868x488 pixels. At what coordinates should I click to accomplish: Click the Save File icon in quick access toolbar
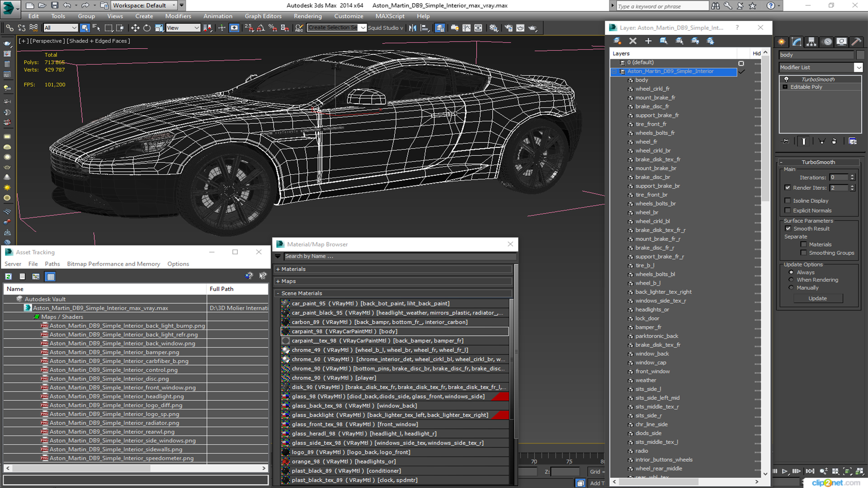pyautogui.click(x=54, y=5)
